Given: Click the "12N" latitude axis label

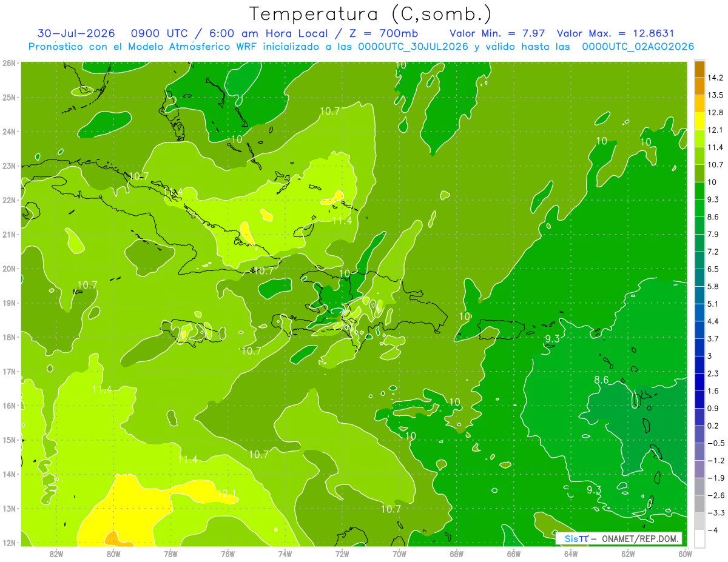Looking at the screenshot, I should click(x=10, y=543).
